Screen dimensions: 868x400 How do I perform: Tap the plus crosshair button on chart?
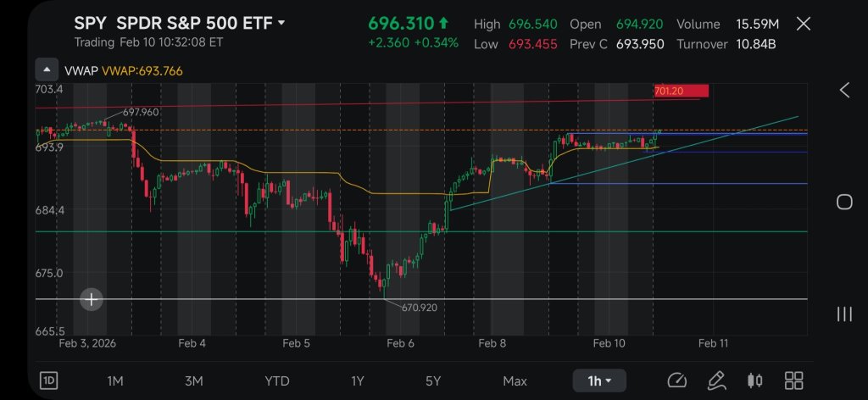pyautogui.click(x=92, y=300)
